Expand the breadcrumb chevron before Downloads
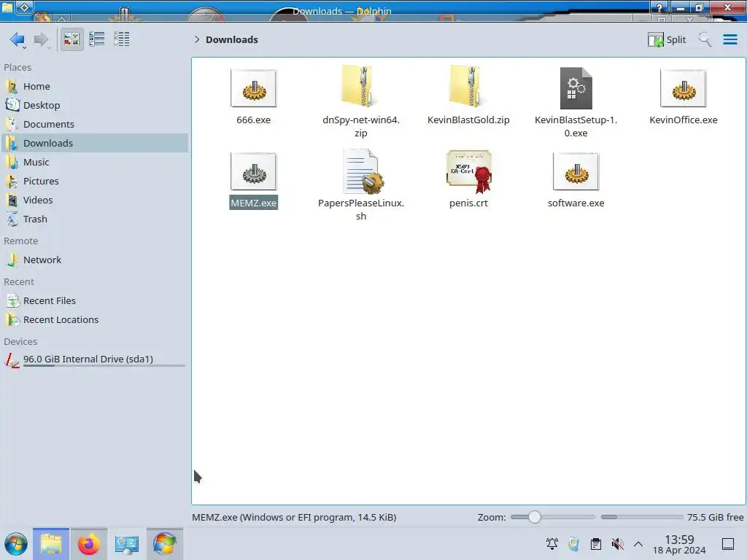Screen dimensions: 747x560 pos(197,39)
